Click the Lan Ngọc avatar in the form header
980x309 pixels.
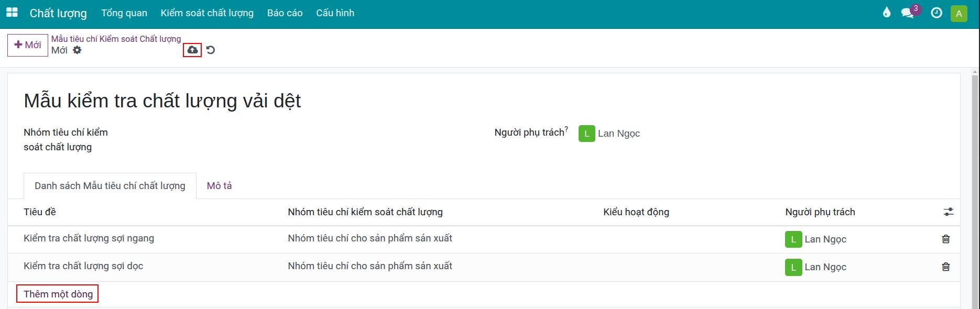586,134
